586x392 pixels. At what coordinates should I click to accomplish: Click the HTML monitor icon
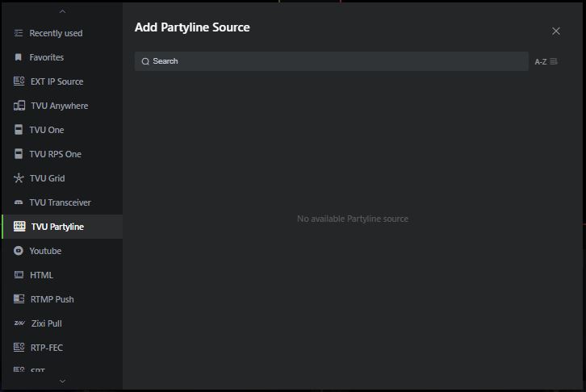click(x=19, y=275)
